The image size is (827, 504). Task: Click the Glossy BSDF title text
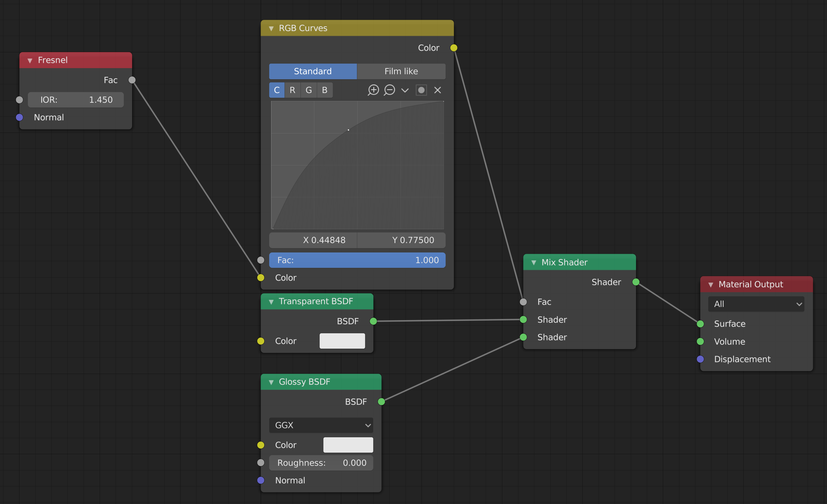(304, 382)
